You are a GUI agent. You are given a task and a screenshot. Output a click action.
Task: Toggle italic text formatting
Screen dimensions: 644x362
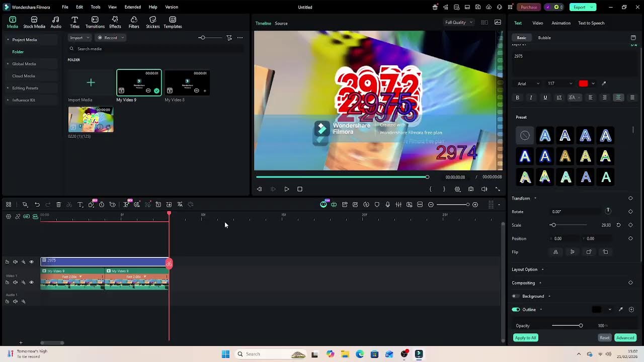tap(531, 98)
